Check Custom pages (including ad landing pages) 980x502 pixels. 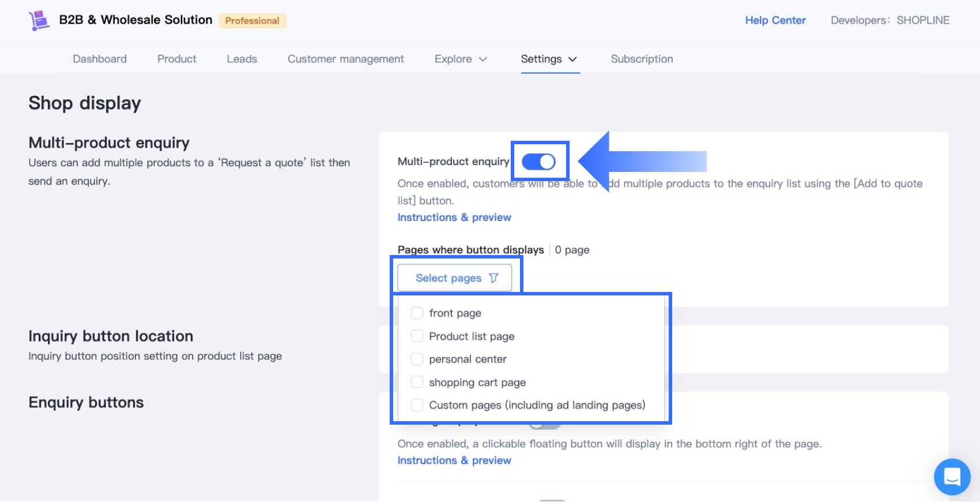pyautogui.click(x=417, y=406)
